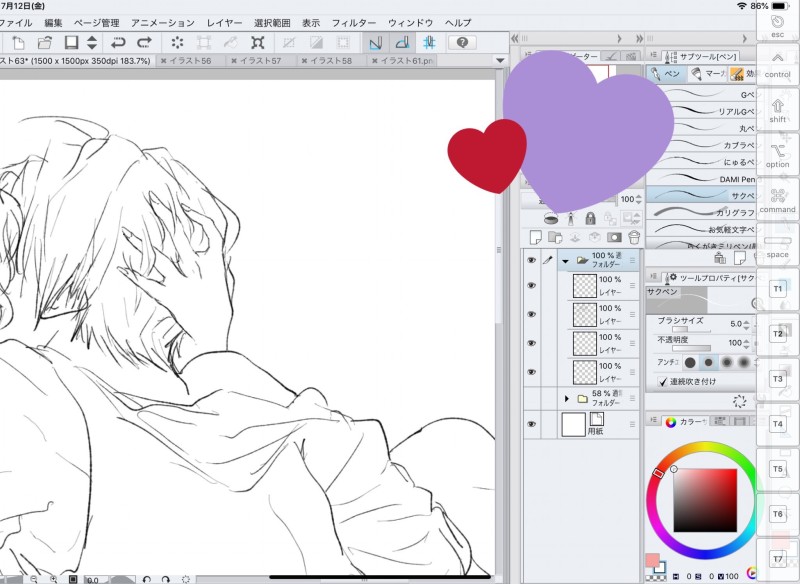Click the zoom in magnifier at bottom bar
This screenshot has width=800, height=584.
point(53,579)
